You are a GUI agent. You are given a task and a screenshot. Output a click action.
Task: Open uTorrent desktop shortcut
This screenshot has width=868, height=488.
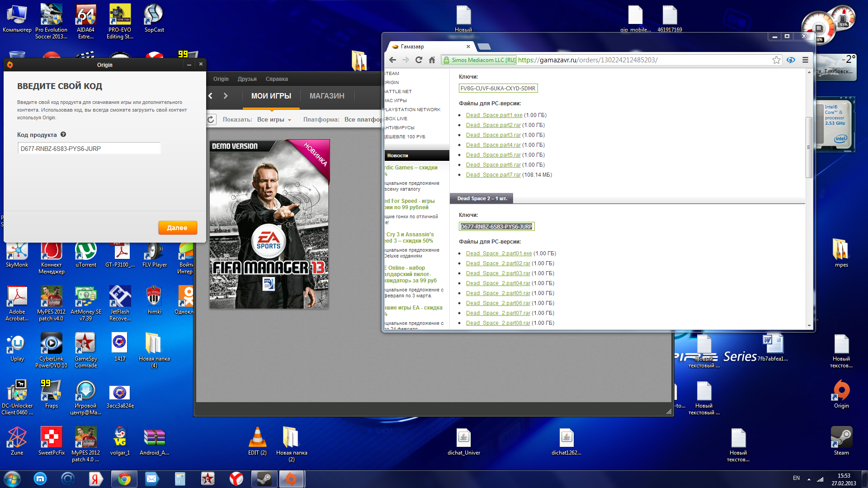click(85, 255)
